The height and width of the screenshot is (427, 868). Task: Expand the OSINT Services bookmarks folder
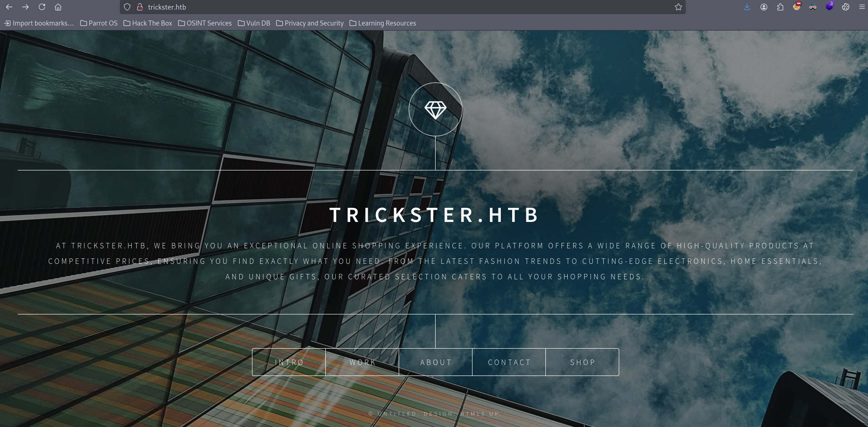205,23
